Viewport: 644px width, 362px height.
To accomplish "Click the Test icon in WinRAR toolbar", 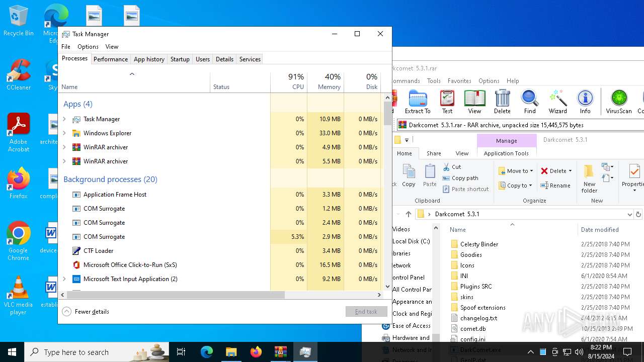I will 447,102.
